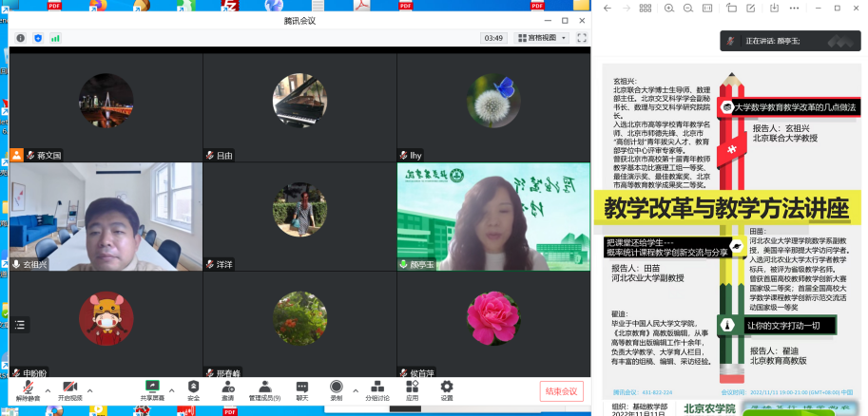This screenshot has height=416, width=868.
Task: Click 让你的文字打动一切 poster heading
Action: pyautogui.click(x=782, y=325)
